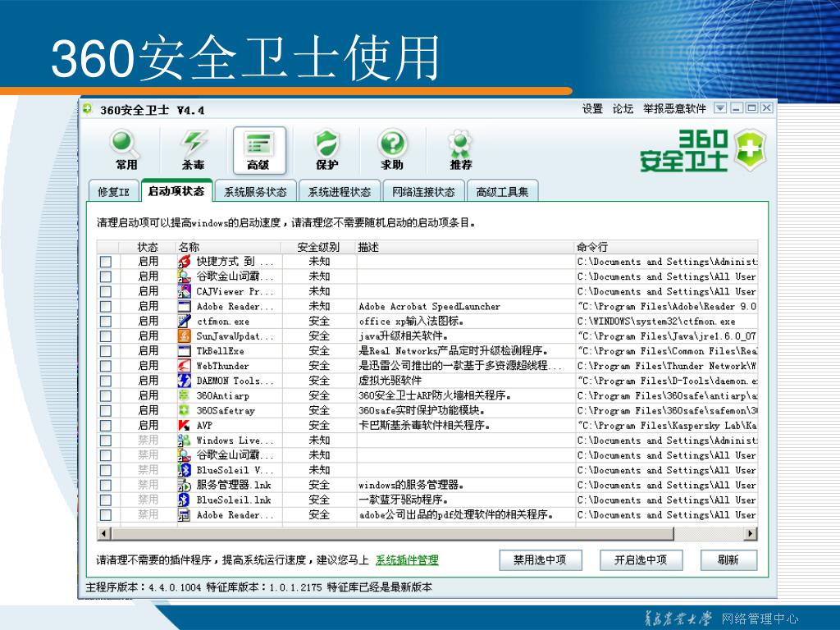Refresh the list with 刷新 button
This screenshot has width=840, height=630.
click(728, 559)
